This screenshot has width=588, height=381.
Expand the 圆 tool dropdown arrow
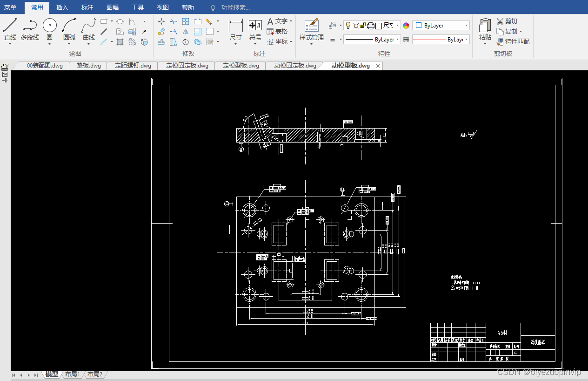pyautogui.click(x=50, y=44)
